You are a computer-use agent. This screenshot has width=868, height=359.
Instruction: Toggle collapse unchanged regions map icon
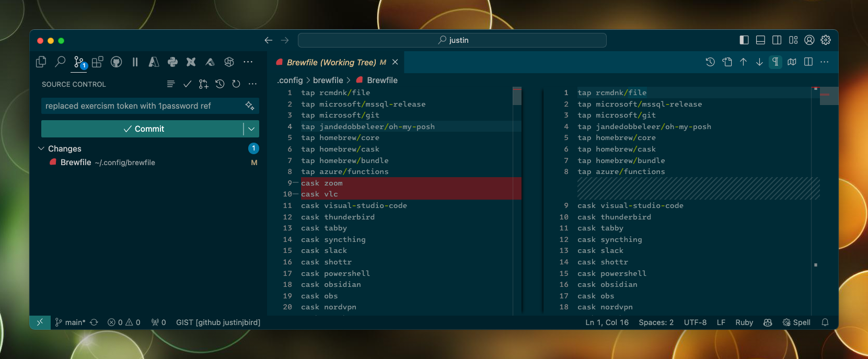[792, 62]
